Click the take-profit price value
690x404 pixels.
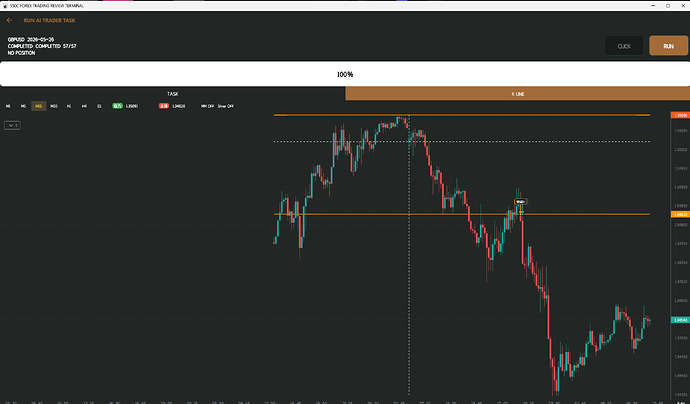pos(132,106)
